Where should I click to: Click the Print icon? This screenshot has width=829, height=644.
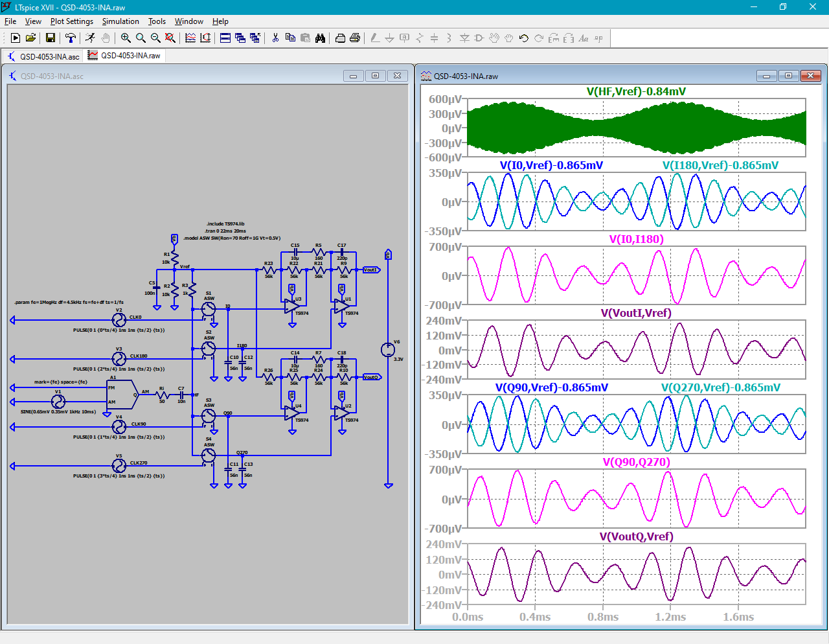(355, 38)
